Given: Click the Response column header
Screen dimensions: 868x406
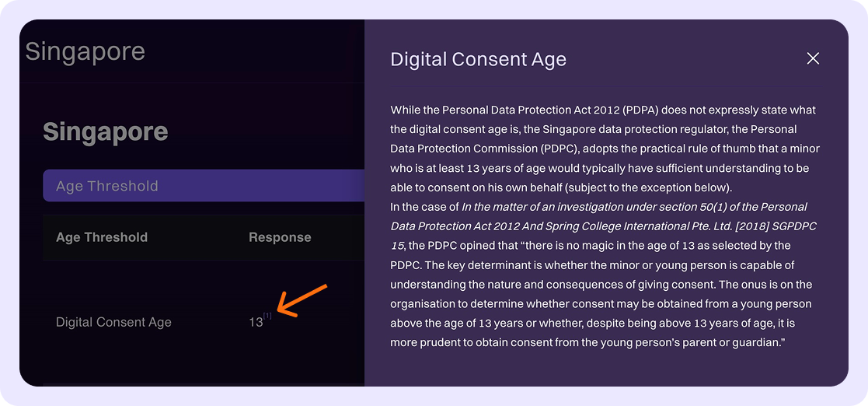Looking at the screenshot, I should click(280, 237).
